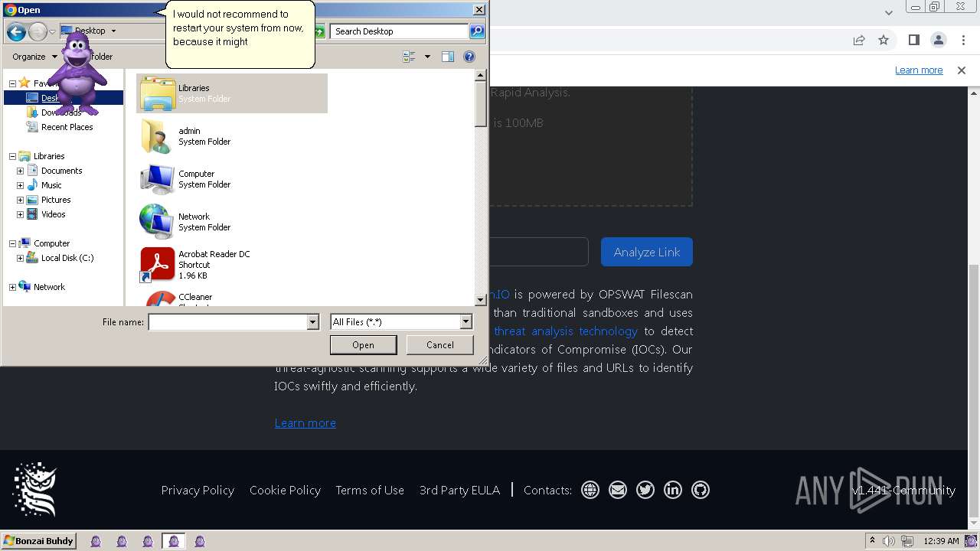Open the 3rd Party EULA link
The width and height of the screenshot is (980, 551).
click(459, 490)
